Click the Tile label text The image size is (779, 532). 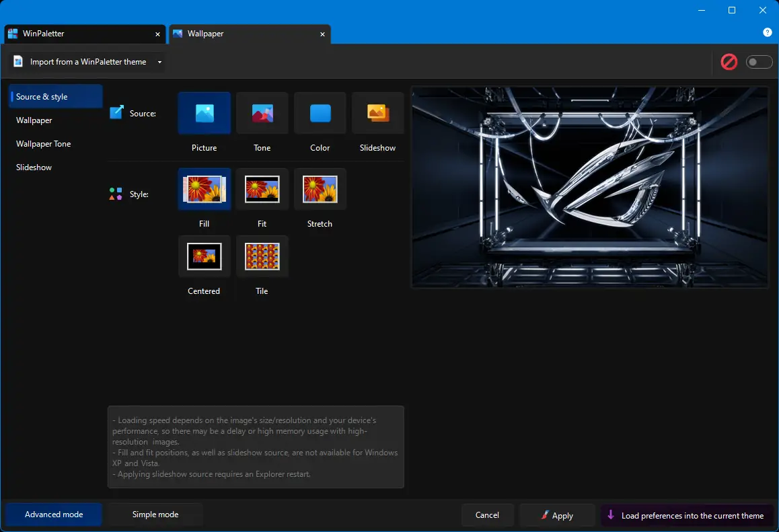coord(262,291)
